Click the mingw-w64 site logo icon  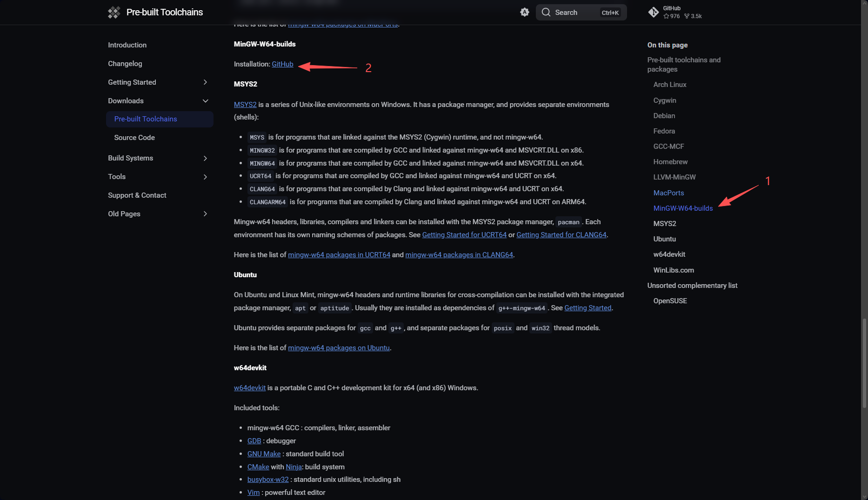(x=114, y=13)
